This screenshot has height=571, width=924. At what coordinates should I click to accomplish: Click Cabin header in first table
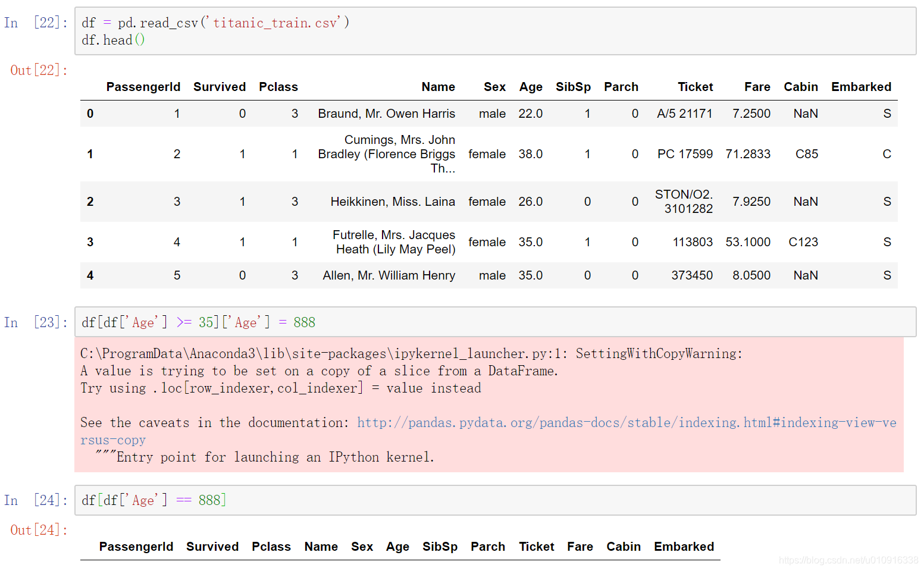(x=801, y=87)
